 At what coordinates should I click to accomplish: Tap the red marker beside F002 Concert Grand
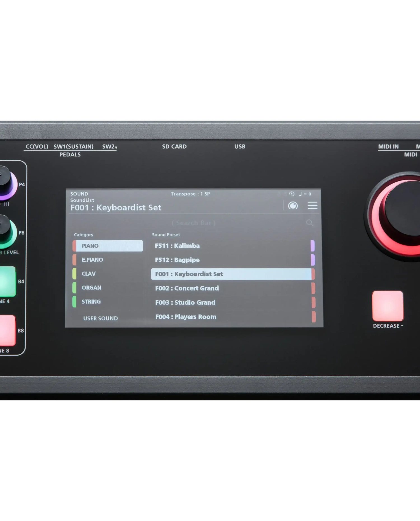[x=313, y=288]
